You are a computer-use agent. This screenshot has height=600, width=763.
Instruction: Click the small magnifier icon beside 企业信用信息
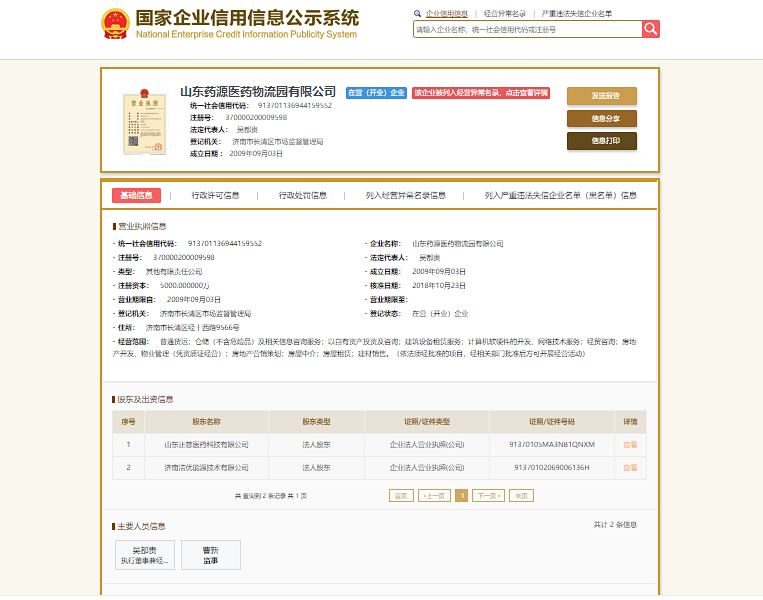418,14
